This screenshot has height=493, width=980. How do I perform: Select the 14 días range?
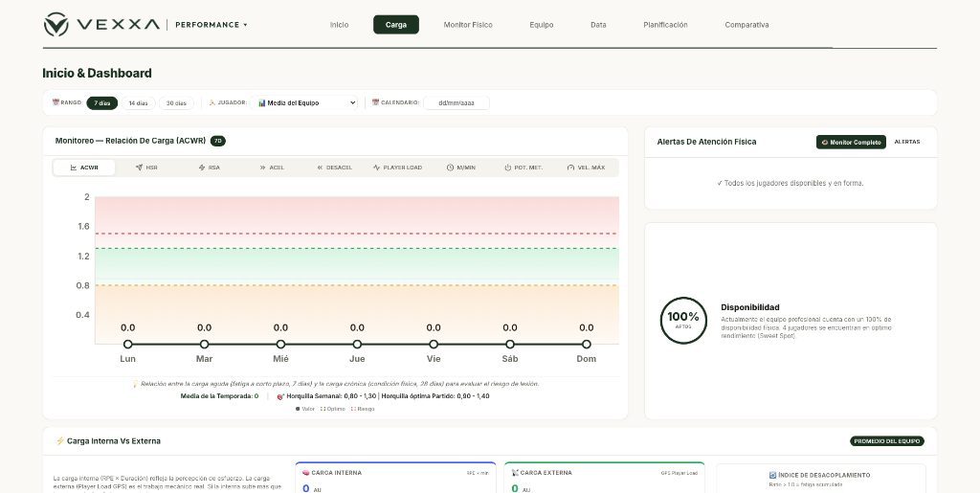(x=138, y=103)
